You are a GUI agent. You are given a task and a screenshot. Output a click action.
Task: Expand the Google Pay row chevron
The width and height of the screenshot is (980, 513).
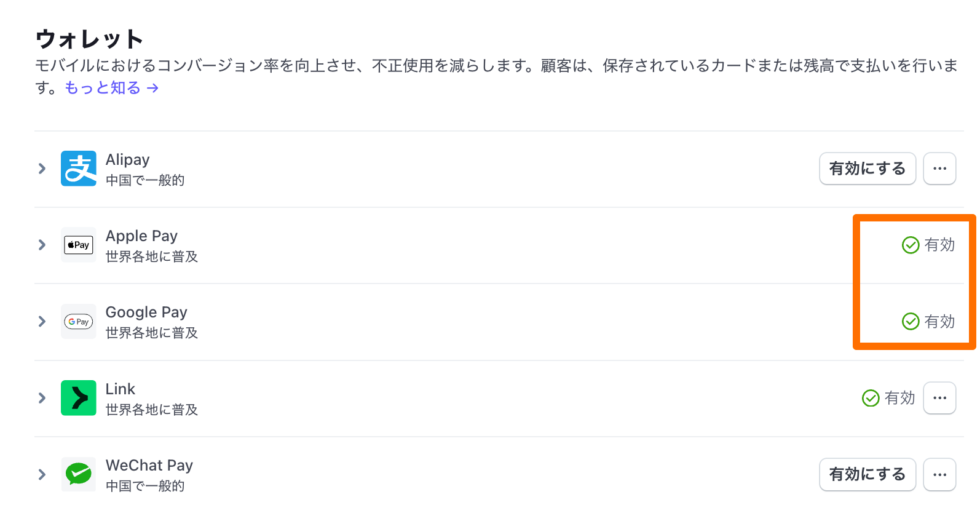tap(42, 322)
